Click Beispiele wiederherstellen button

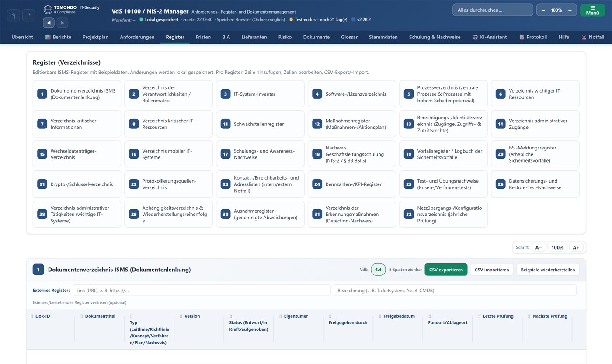(548, 270)
